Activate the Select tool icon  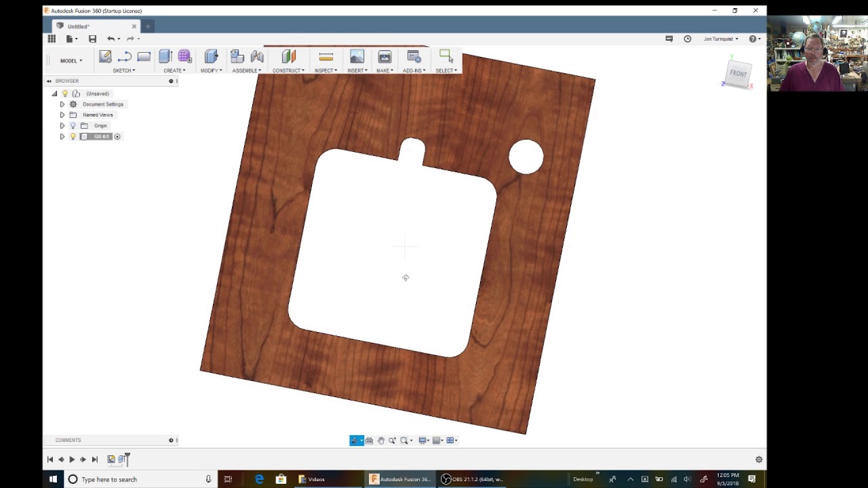click(446, 57)
